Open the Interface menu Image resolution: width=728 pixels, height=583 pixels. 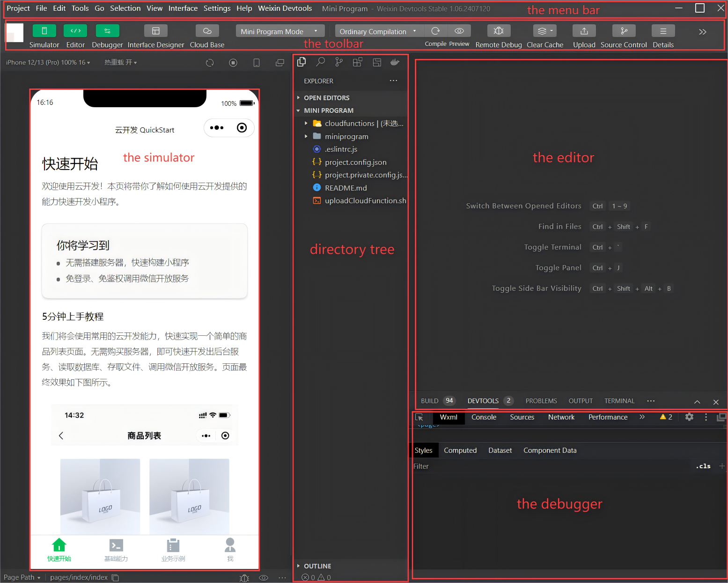(183, 8)
